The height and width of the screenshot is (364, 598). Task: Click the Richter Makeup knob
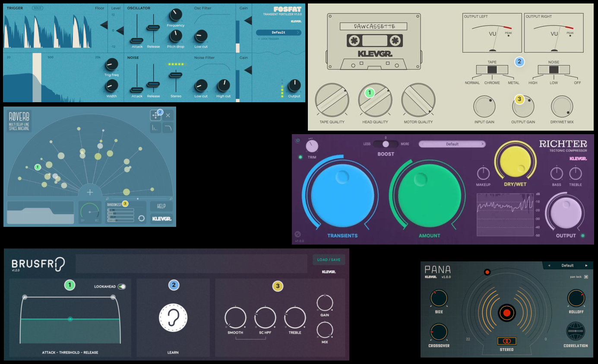click(483, 173)
